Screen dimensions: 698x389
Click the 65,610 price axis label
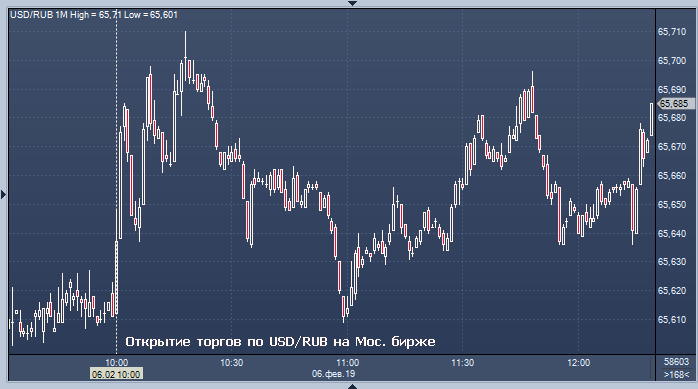point(672,320)
